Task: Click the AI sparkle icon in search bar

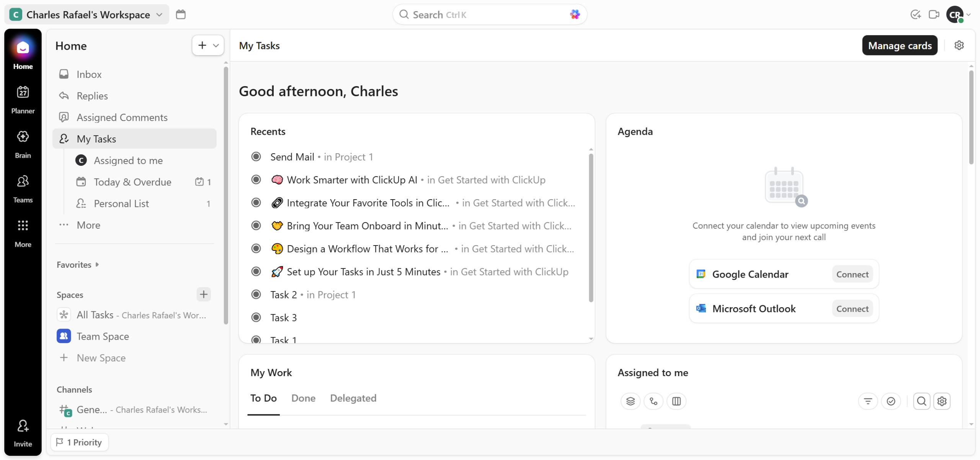Action: pyautogui.click(x=575, y=15)
